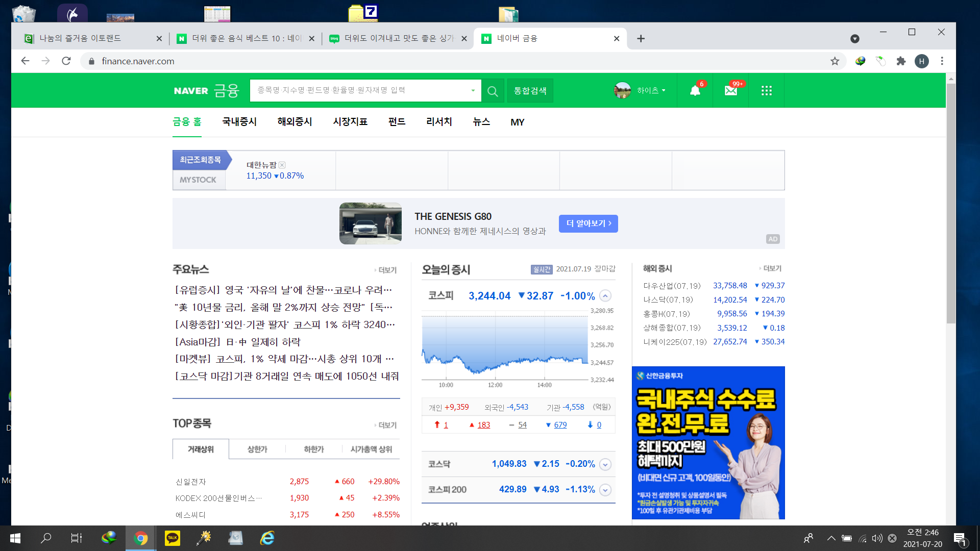Open the 에스씨디 stock link
This screenshot has width=980, height=551.
pyautogui.click(x=191, y=515)
